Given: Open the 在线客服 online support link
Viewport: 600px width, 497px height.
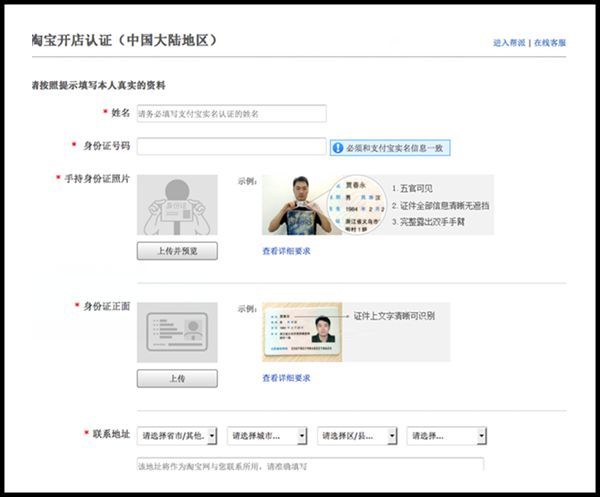Looking at the screenshot, I should click(550, 42).
